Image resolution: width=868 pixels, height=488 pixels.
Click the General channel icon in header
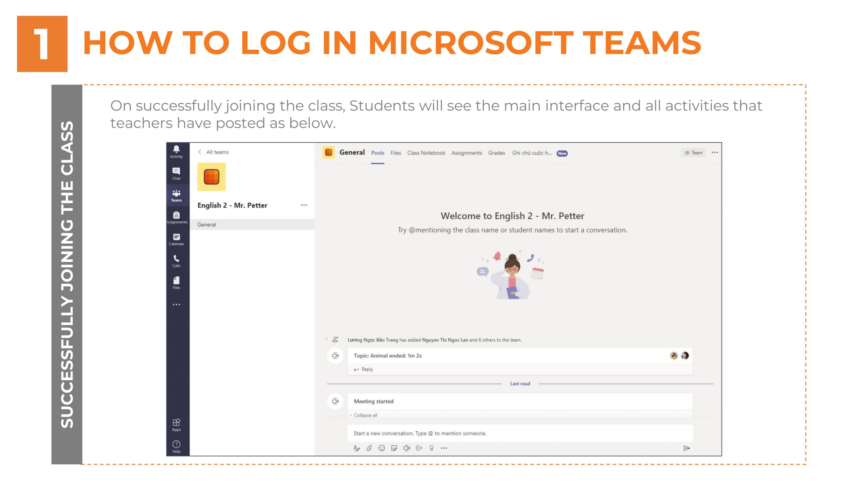(x=329, y=152)
